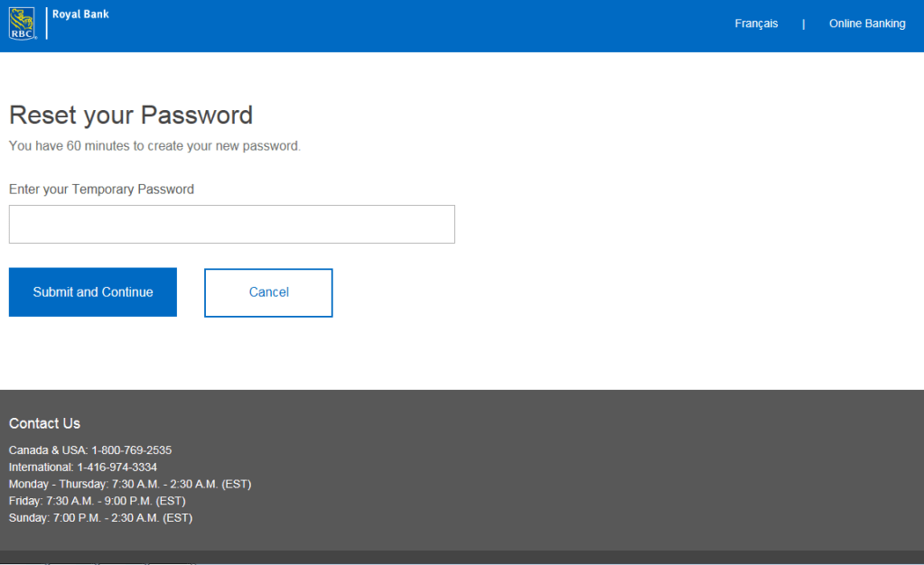Open the Online Banking link
This screenshot has height=565, width=924.
pyautogui.click(x=867, y=24)
